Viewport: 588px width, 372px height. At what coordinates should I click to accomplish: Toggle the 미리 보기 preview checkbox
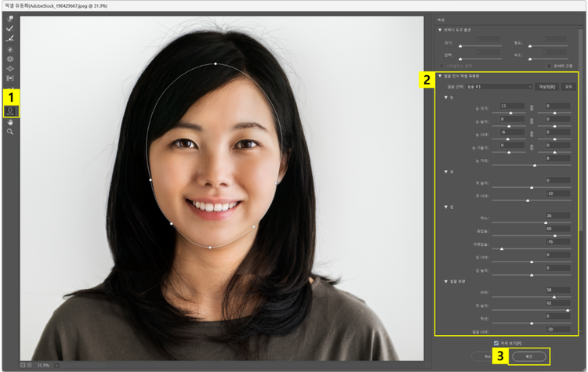click(496, 343)
